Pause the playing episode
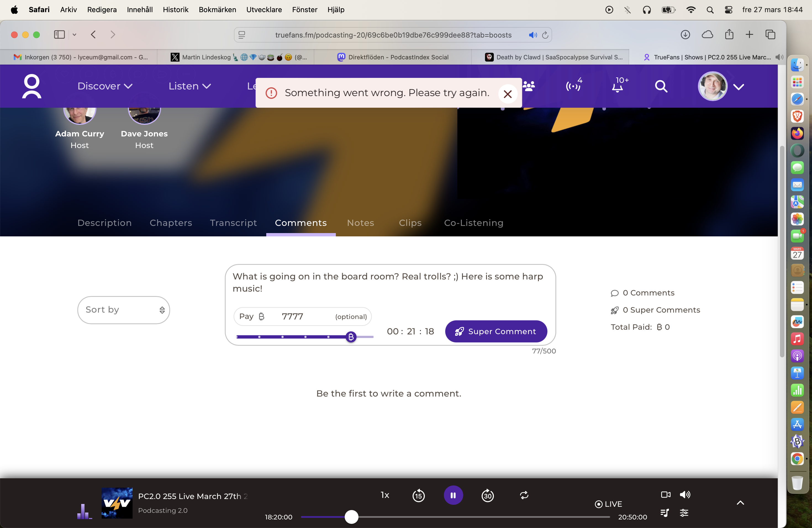 453,495
